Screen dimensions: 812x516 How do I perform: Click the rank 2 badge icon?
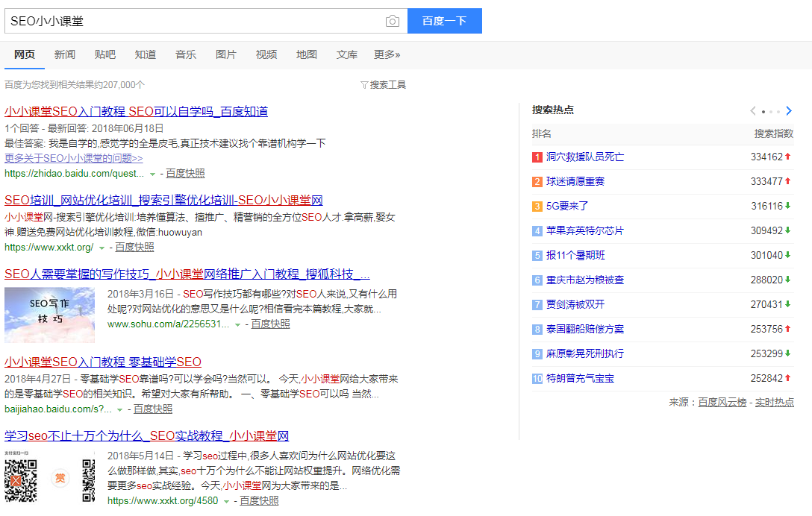click(x=537, y=182)
